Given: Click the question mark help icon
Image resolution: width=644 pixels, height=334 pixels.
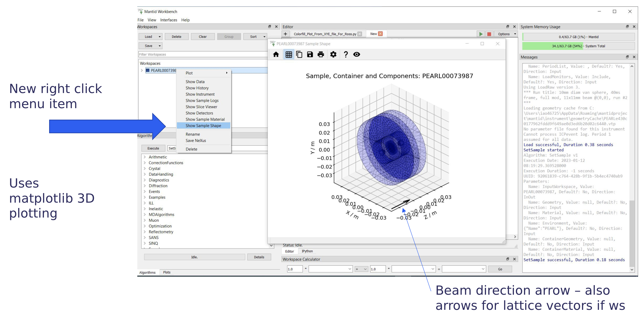Looking at the screenshot, I should [x=345, y=54].
